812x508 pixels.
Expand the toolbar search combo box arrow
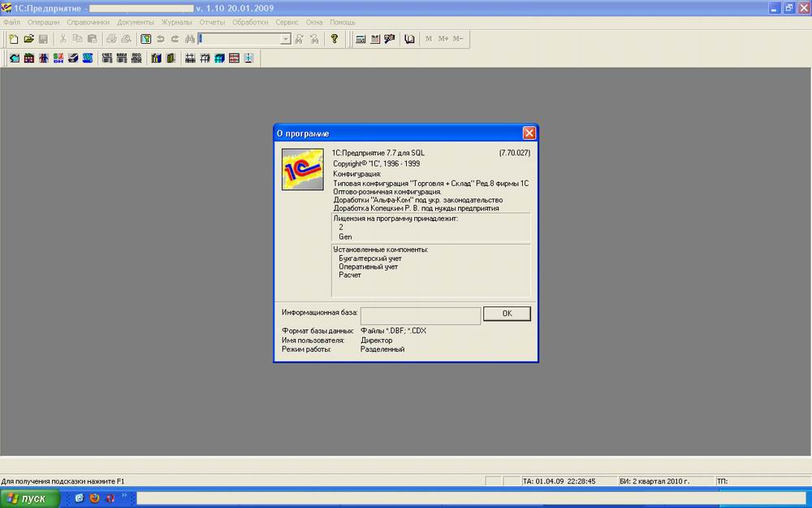[x=286, y=39]
